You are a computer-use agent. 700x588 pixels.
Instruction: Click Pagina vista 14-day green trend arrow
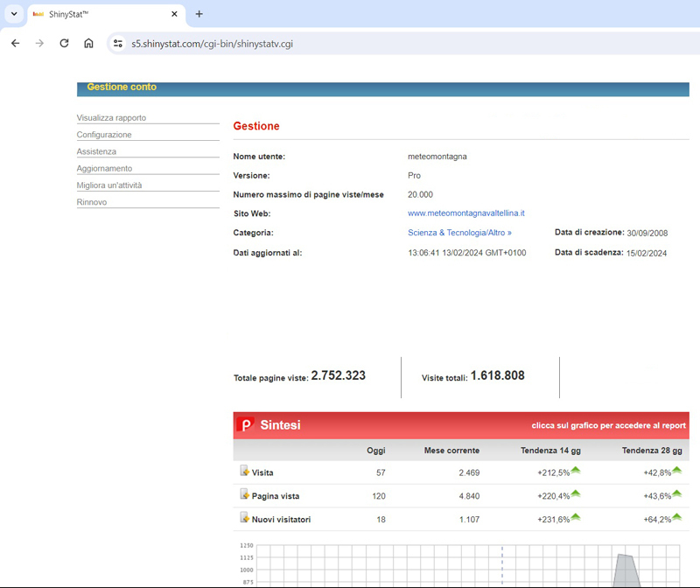(x=576, y=493)
